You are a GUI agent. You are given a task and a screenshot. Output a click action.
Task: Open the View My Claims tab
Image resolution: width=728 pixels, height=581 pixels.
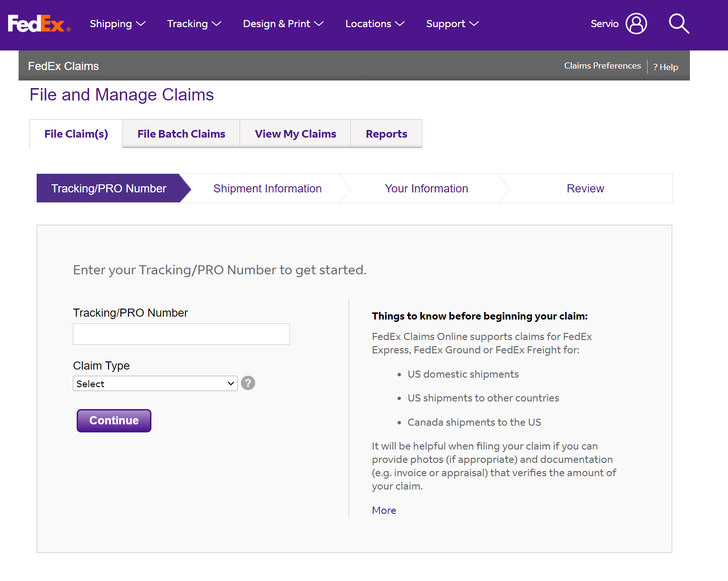pyautogui.click(x=295, y=134)
